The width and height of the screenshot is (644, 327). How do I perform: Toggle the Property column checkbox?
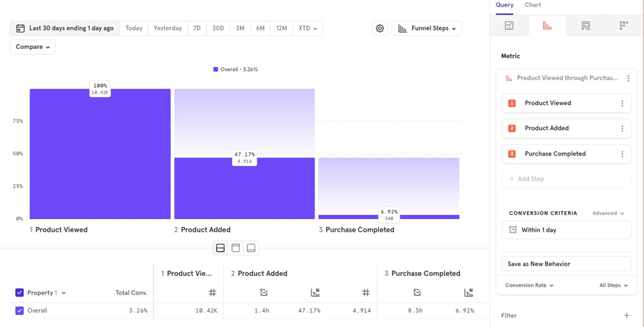[19, 293]
